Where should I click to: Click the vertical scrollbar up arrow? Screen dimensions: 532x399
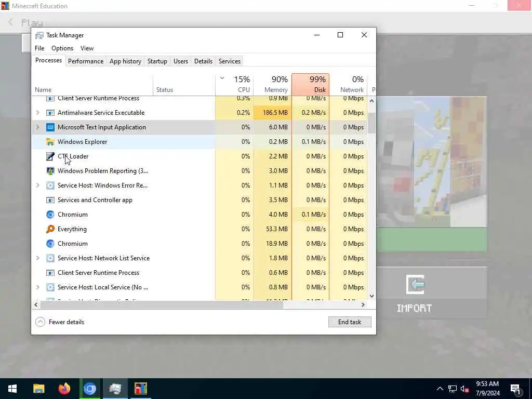coord(371,101)
